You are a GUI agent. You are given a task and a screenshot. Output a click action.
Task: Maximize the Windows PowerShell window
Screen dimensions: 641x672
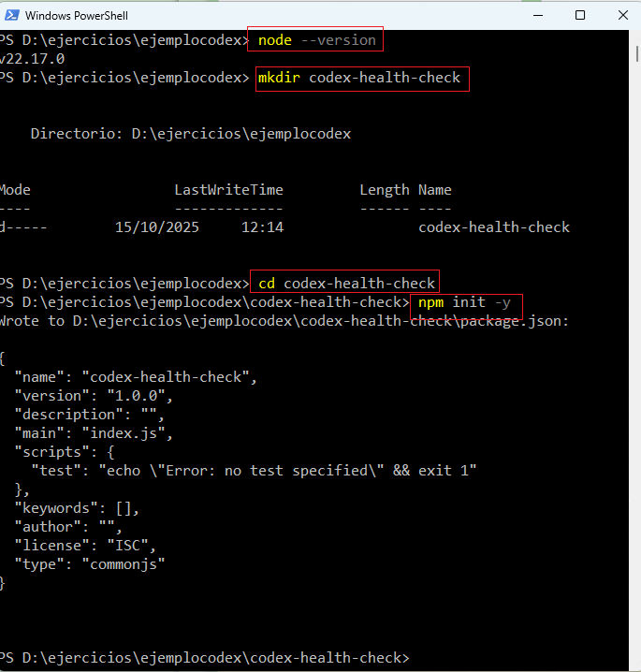point(580,15)
